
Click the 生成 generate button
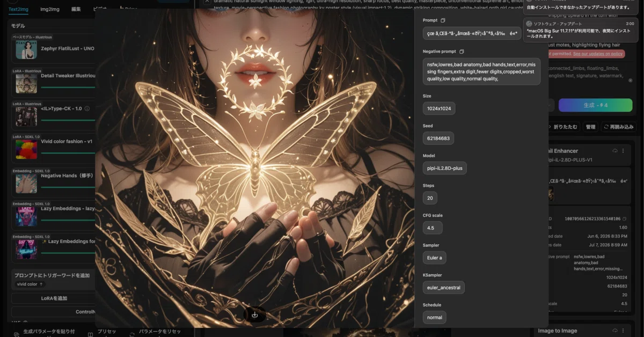point(595,105)
